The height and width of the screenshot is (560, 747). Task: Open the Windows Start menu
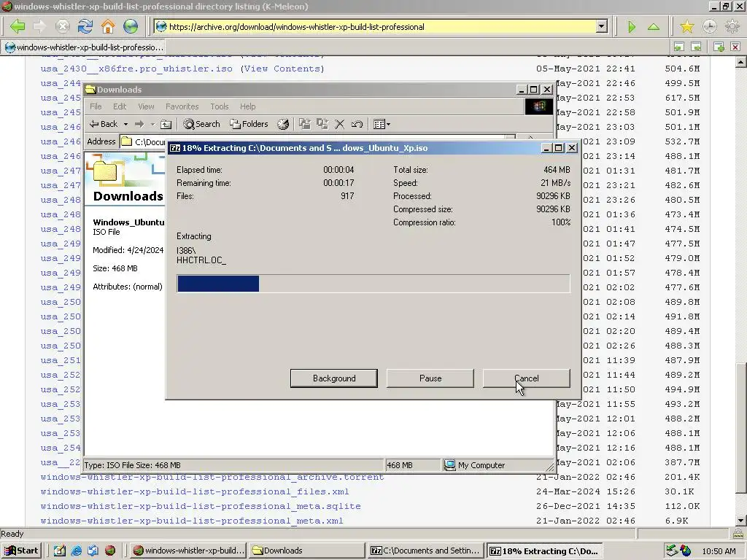point(21,551)
